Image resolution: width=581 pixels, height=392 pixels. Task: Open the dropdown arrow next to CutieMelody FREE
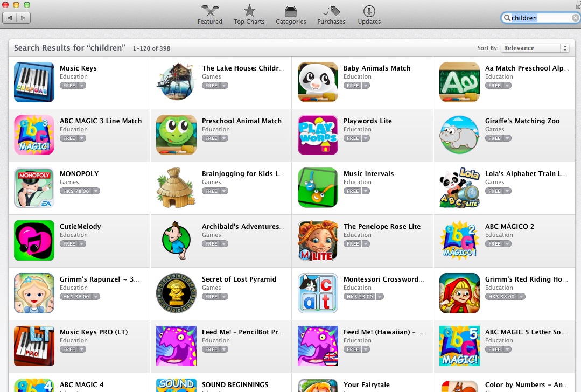[82, 244]
